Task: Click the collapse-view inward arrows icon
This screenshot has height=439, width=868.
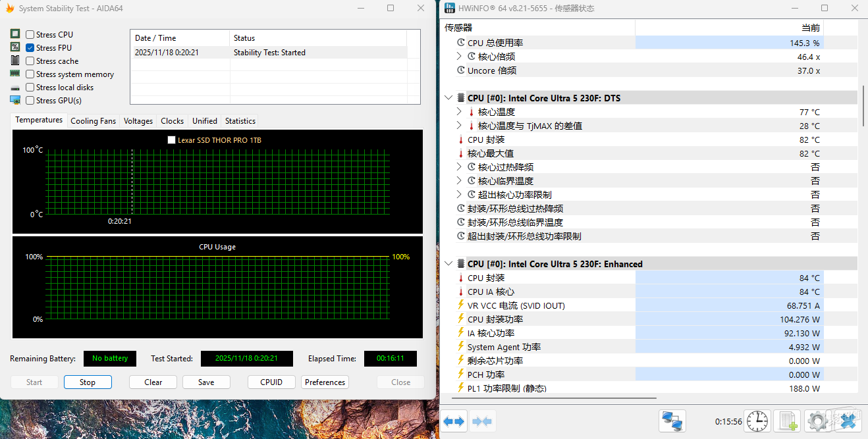Action: [483, 421]
